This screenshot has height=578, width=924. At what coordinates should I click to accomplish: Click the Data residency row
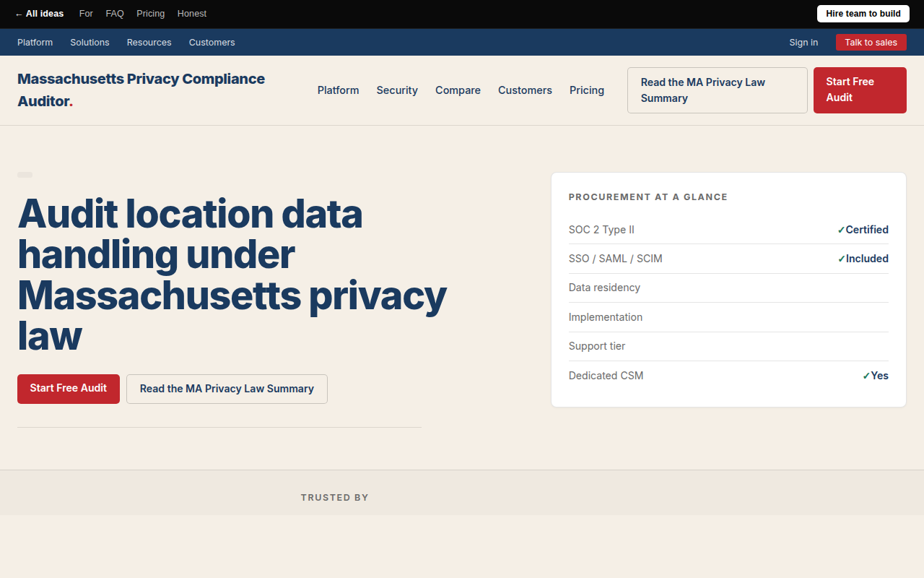point(728,288)
